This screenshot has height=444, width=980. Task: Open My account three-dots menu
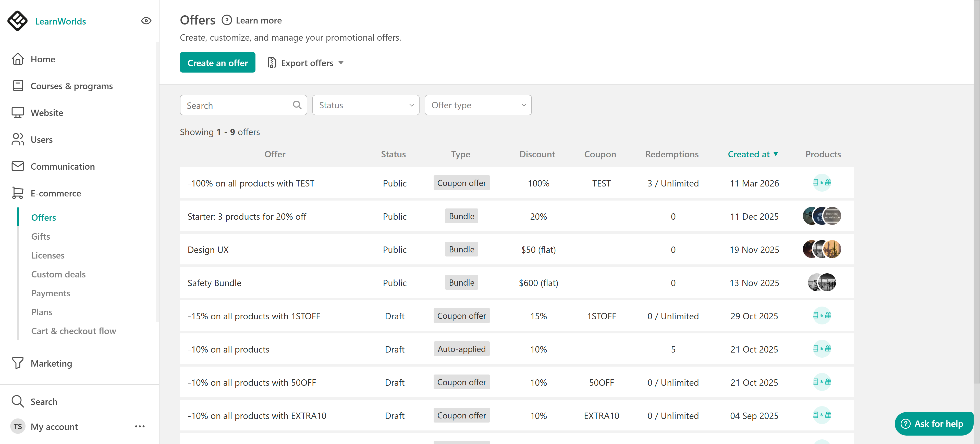[x=140, y=426]
